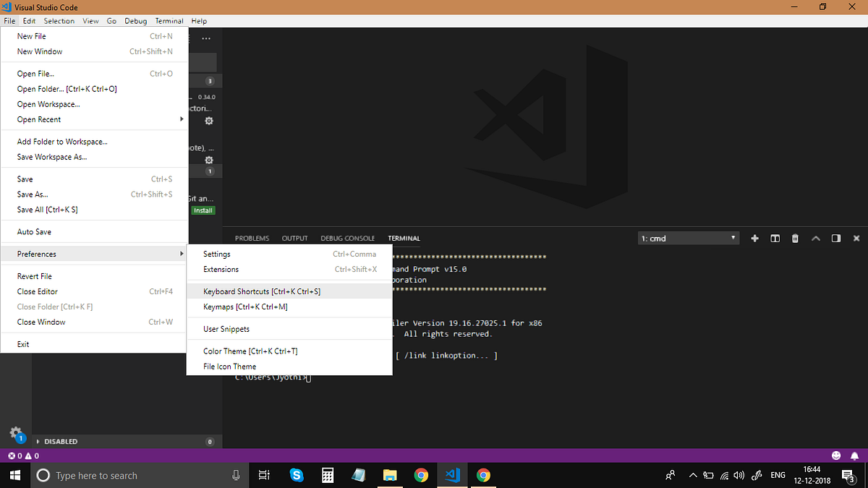Image resolution: width=868 pixels, height=488 pixels.
Task: Kill the terminal using the trash icon
Action: [795, 238]
